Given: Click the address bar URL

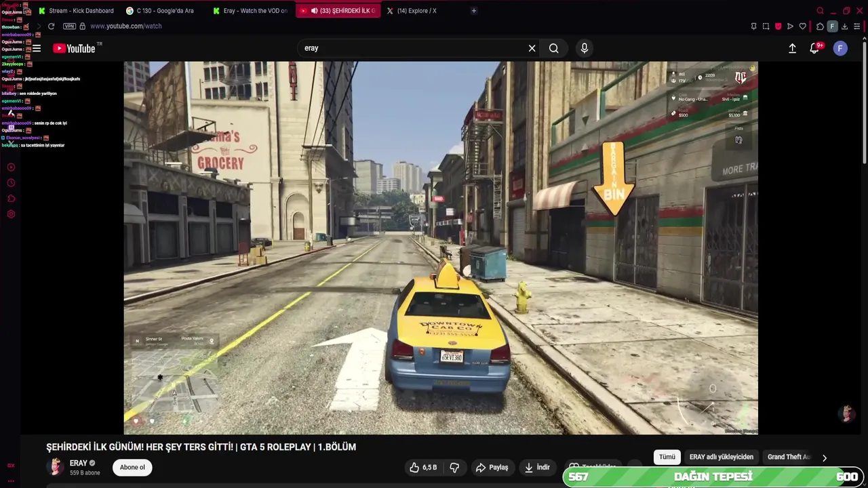Looking at the screenshot, I should coord(125,26).
